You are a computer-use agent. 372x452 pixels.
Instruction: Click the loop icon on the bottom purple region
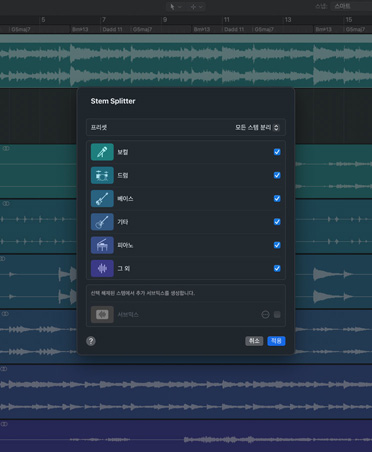coord(4,424)
